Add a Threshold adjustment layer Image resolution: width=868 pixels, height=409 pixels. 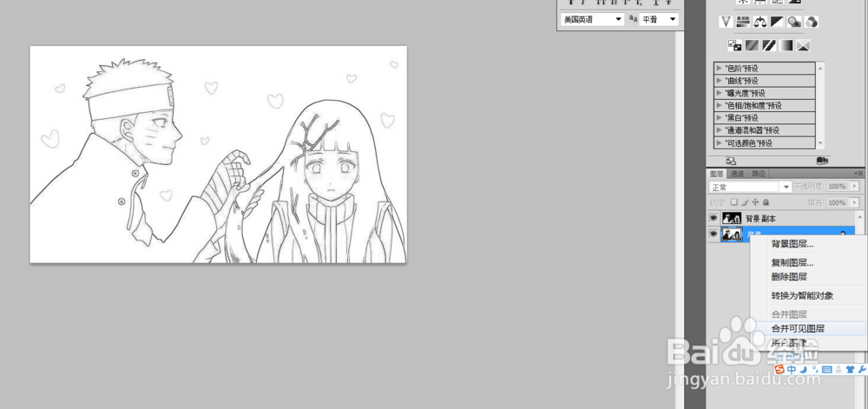(769, 45)
